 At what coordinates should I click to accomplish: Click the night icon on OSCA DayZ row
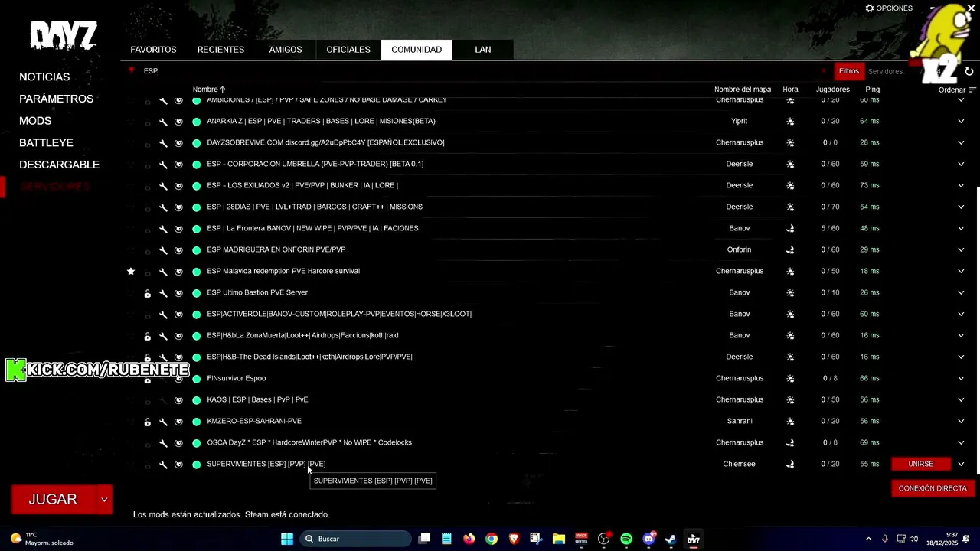790,442
